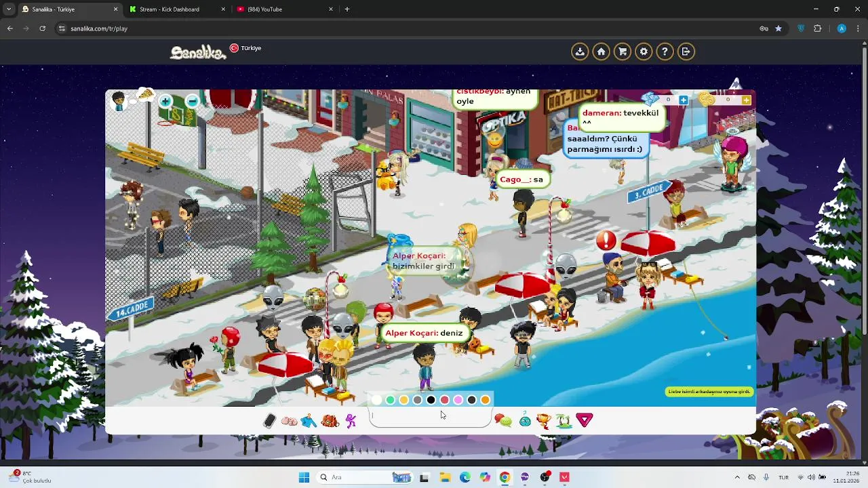Click the blue blob pet icon

[x=525, y=421]
